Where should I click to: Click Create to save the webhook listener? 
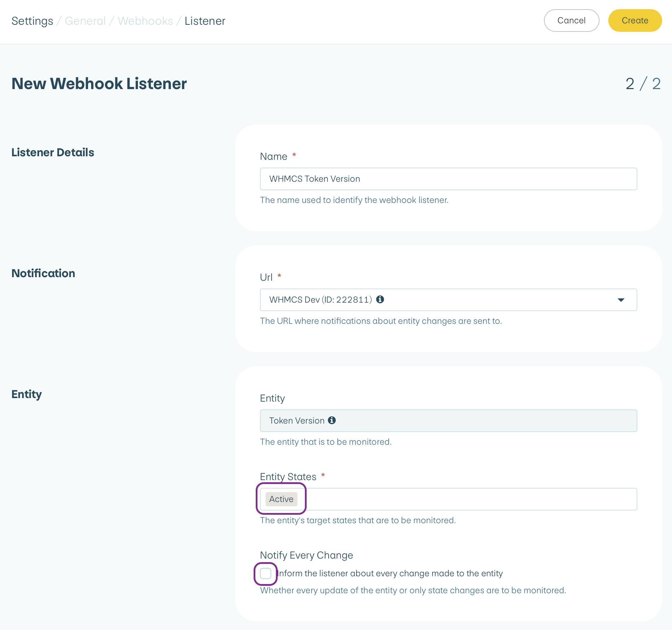coord(635,20)
